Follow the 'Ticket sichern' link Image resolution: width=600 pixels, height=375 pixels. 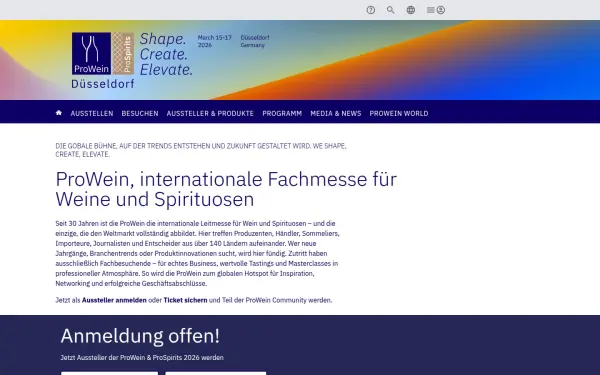click(185, 300)
